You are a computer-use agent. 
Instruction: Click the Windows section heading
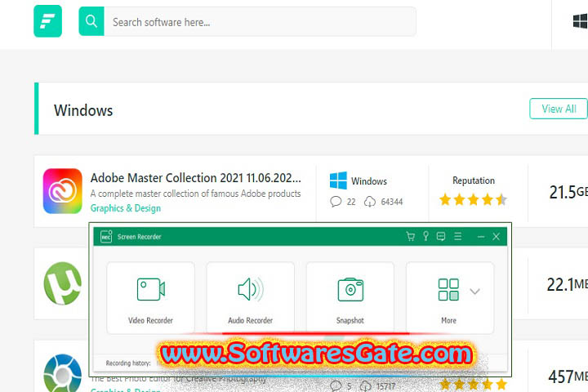click(x=83, y=111)
